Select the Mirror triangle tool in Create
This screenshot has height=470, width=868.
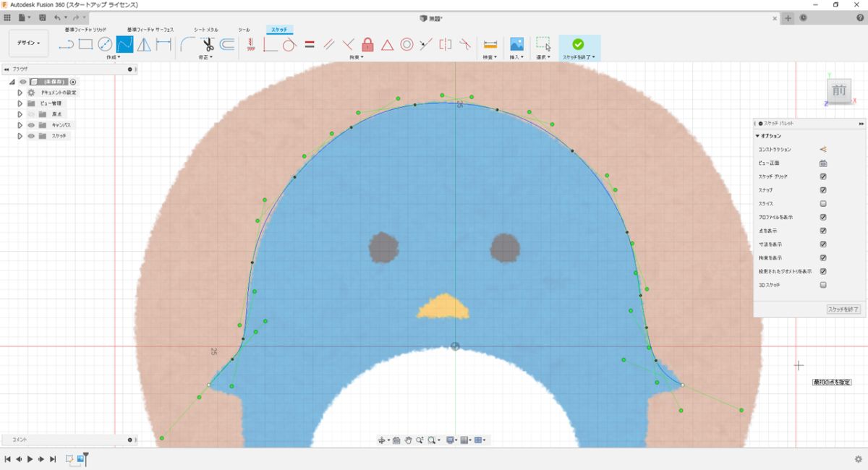coord(144,45)
